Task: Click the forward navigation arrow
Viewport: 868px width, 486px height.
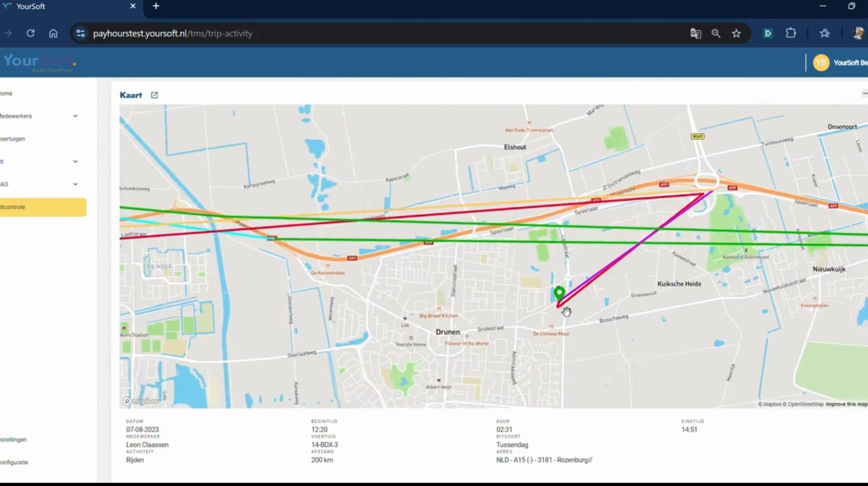Action: (x=8, y=33)
